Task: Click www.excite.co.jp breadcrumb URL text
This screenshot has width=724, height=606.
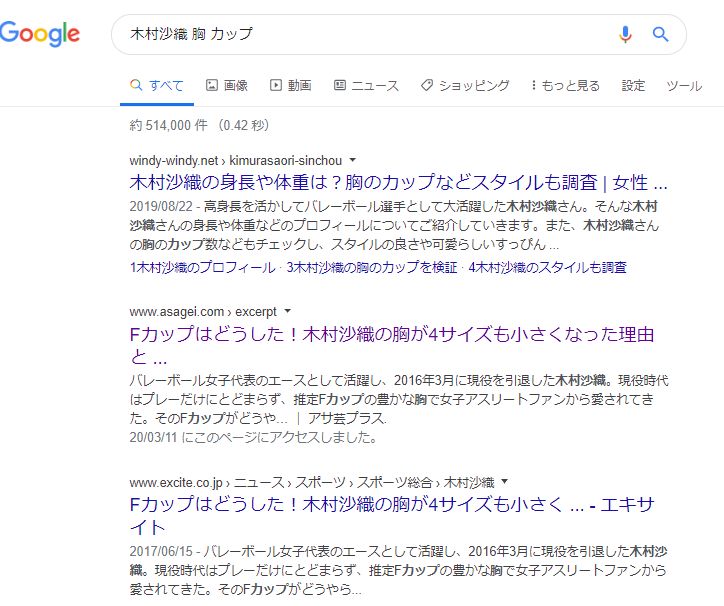Action: pos(312,482)
